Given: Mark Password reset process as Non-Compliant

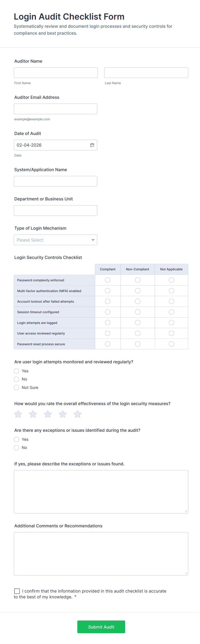Looking at the screenshot, I should click(138, 344).
